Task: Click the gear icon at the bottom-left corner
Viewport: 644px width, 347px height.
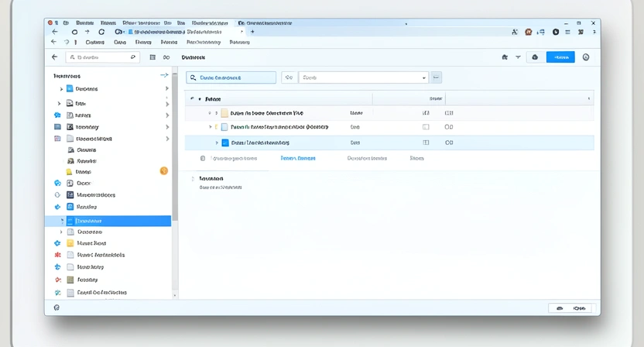Action: click(x=57, y=307)
